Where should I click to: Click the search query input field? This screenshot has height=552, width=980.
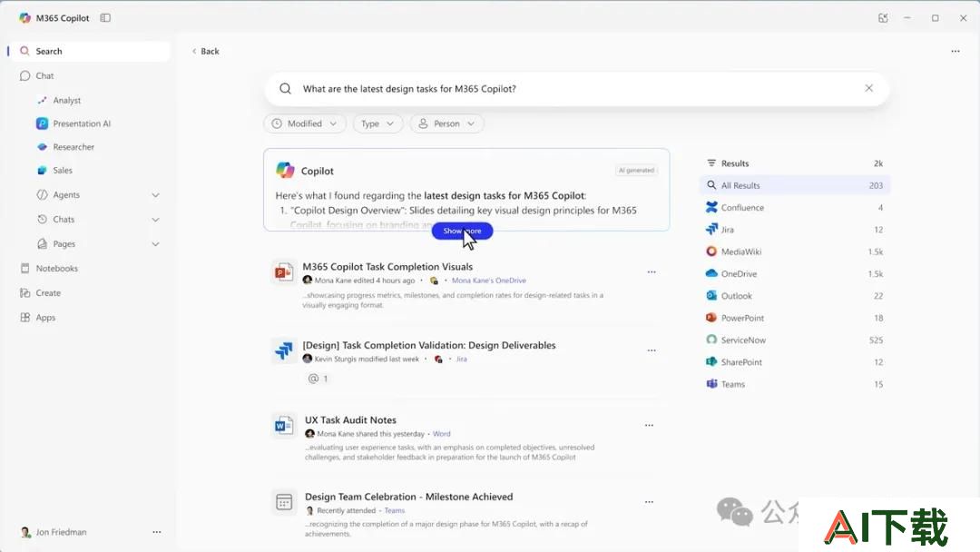point(575,89)
